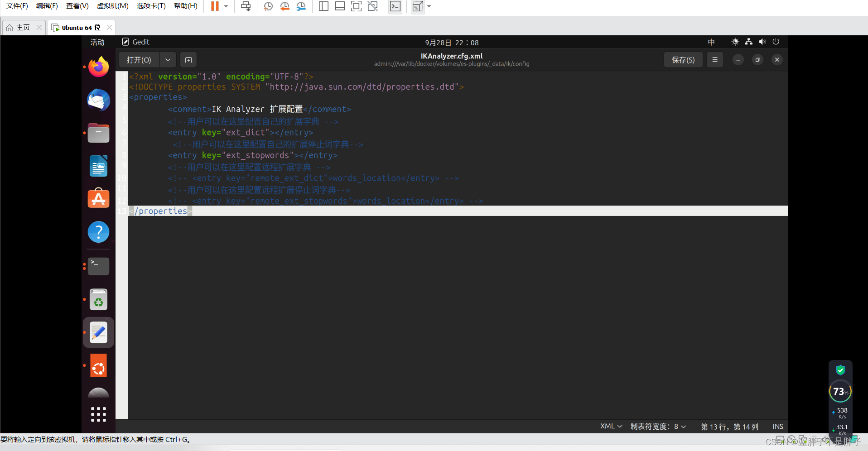Click the IK Analyzer 扩展配置 comment line

point(259,109)
